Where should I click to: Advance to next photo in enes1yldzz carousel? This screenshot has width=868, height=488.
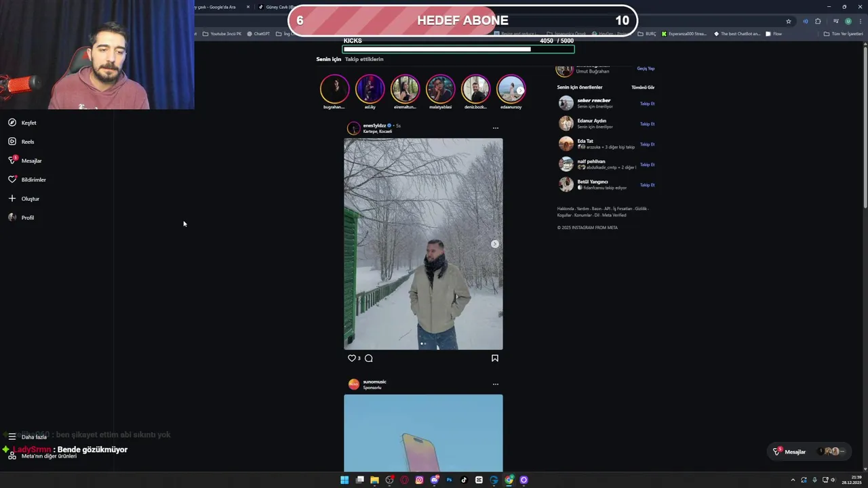(x=495, y=244)
